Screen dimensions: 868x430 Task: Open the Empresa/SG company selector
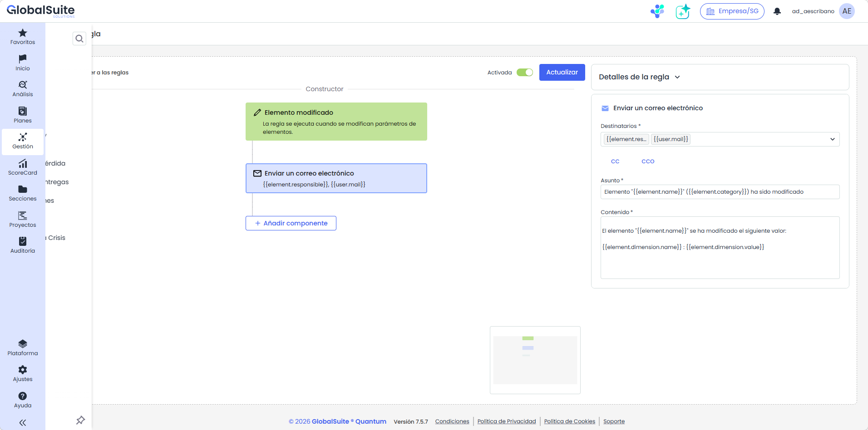click(732, 11)
